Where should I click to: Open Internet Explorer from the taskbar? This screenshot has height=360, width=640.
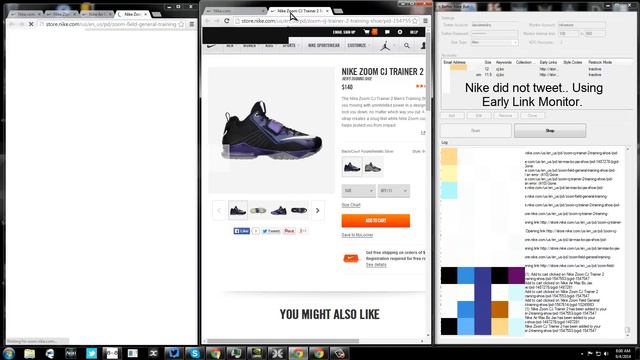point(50,353)
